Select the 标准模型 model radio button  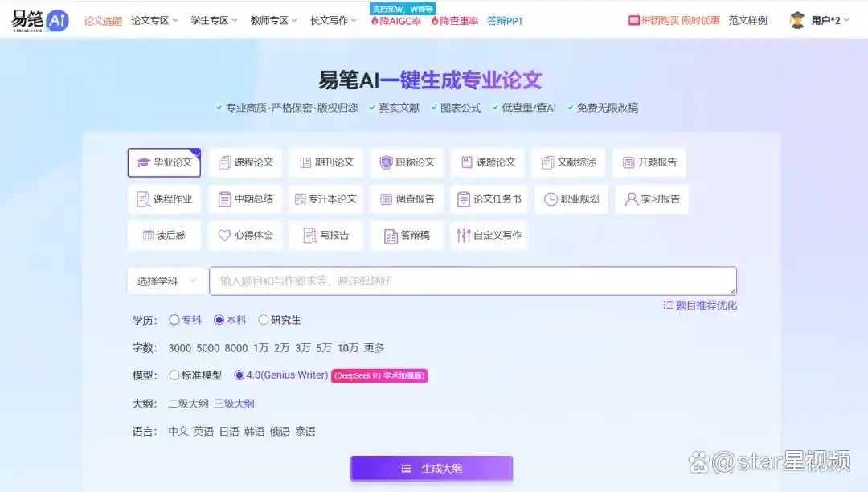[x=174, y=375]
